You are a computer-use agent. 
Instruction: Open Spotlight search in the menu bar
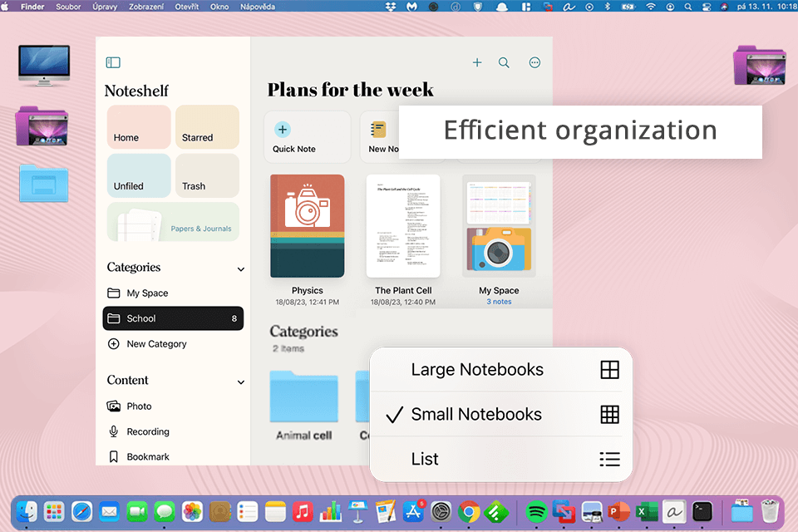(x=687, y=7)
